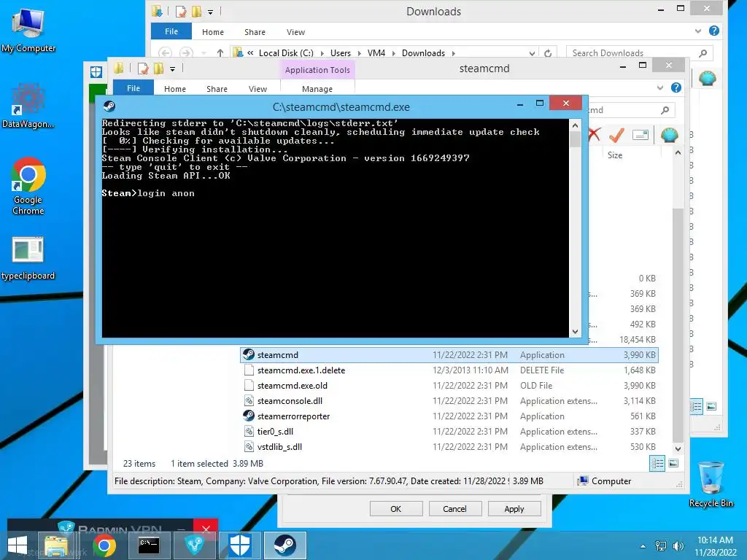The width and height of the screenshot is (747, 560).
Task: Select steamconsole.dll file
Action: pos(449,401)
